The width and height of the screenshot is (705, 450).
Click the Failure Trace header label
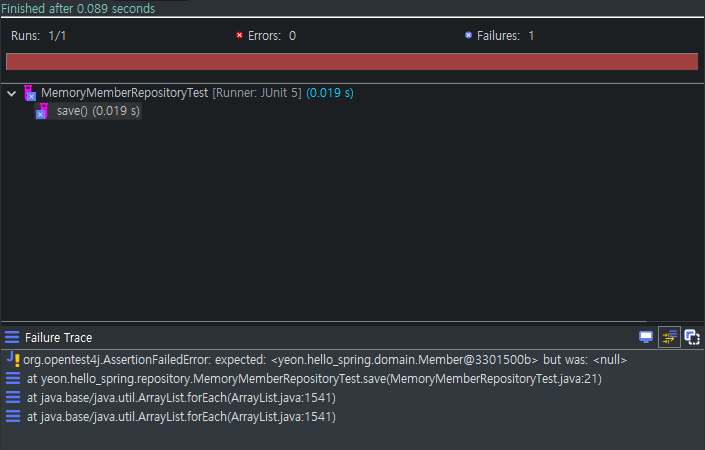point(58,338)
